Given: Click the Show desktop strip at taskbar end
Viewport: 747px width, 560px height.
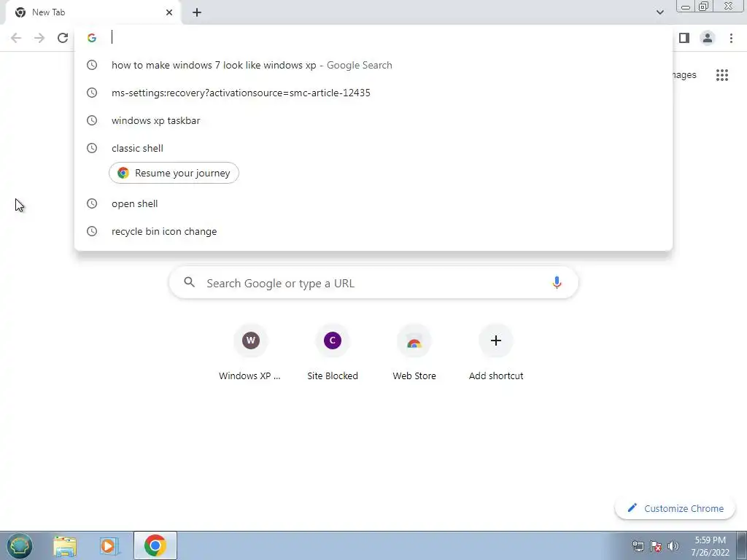Looking at the screenshot, I should [x=742, y=545].
